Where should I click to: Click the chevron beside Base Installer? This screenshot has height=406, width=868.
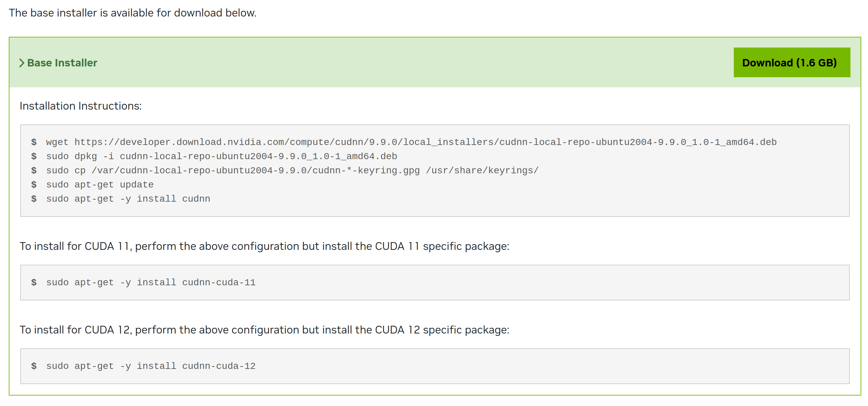click(x=22, y=63)
